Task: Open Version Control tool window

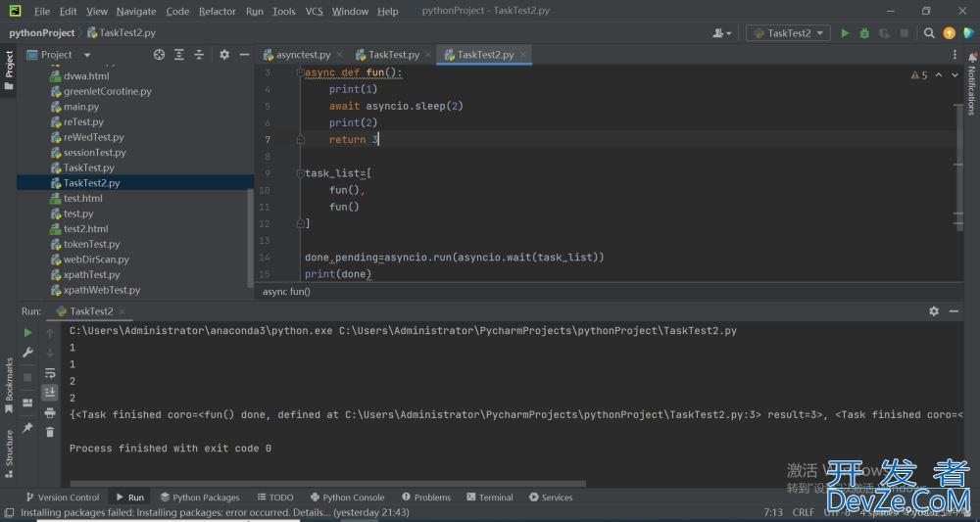Action: tap(63, 498)
